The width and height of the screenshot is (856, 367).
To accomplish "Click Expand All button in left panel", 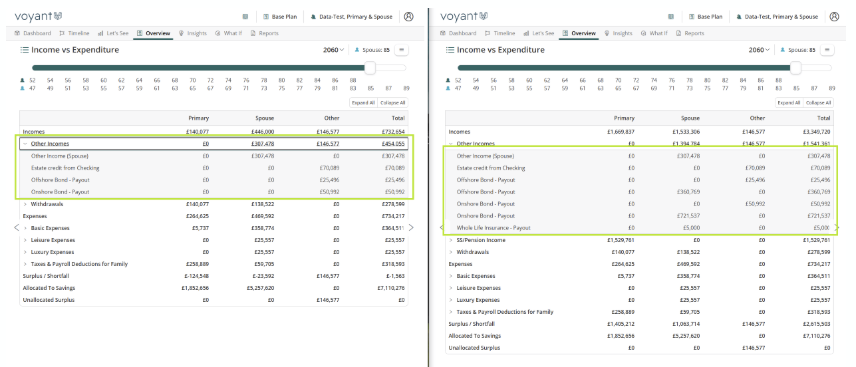I will (362, 103).
